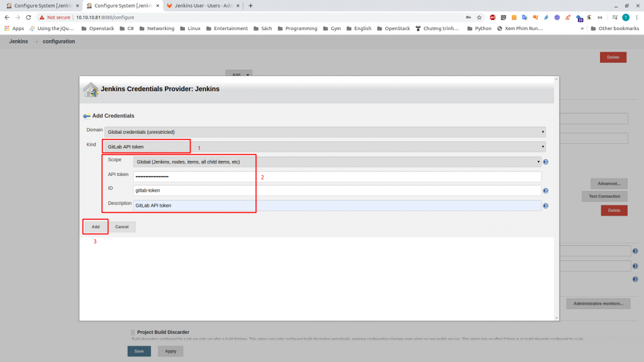Open the Entertainment bookmarks folder
Viewport: 644px width, 362px height.
point(227,28)
